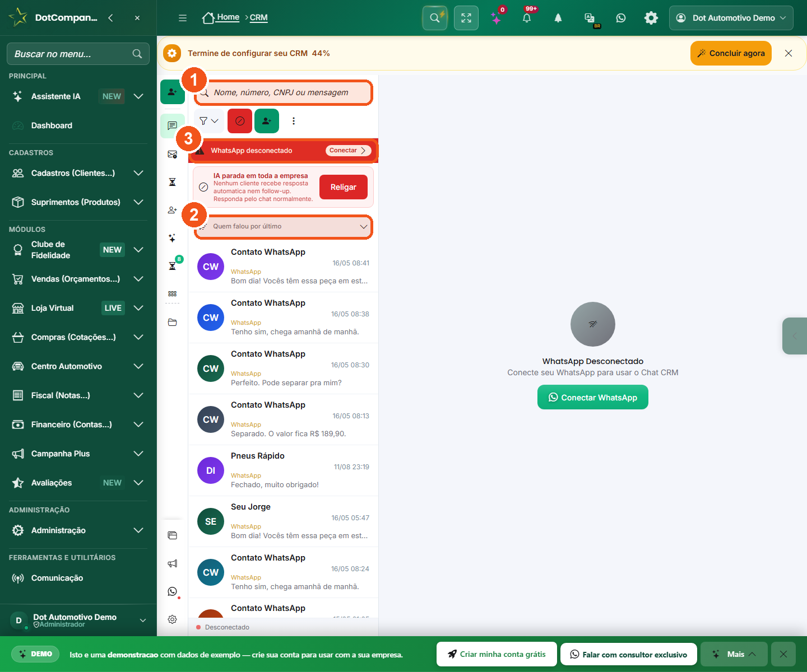Select the Assistente IA menu item
Screen dimensions: 807x672
[x=78, y=96]
